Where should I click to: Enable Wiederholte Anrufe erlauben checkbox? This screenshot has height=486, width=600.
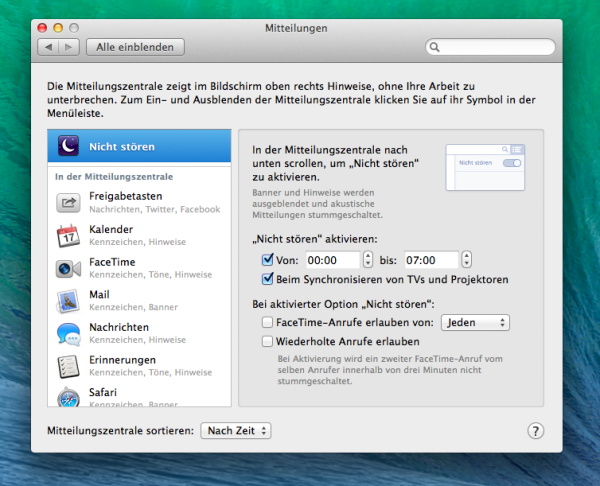267,341
